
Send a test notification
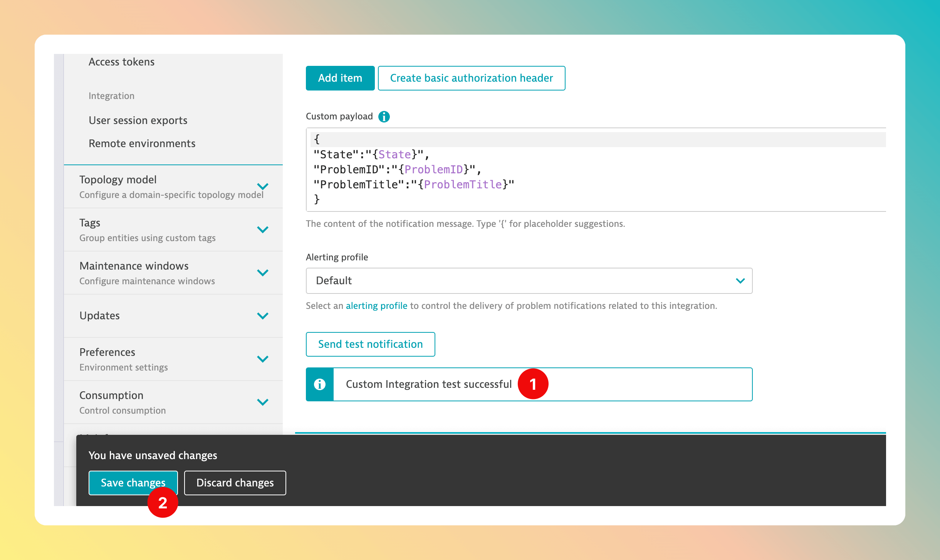370,344
